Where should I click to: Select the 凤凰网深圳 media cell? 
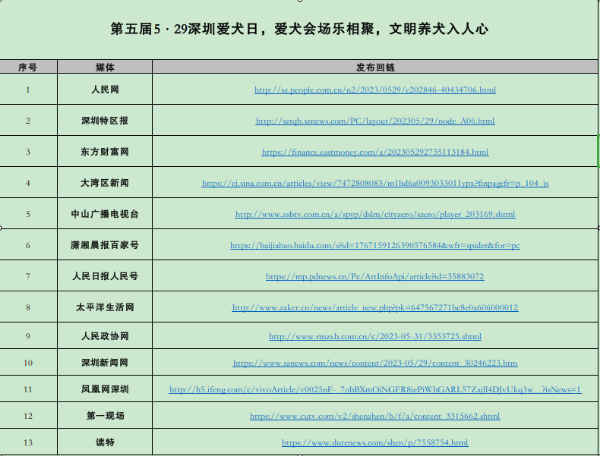105,389
